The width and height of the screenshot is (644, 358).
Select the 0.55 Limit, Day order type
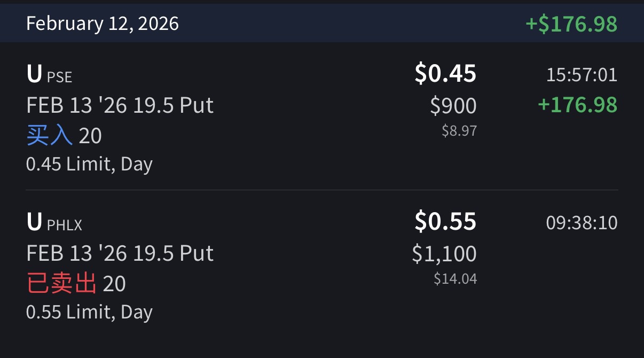pyautogui.click(x=89, y=312)
